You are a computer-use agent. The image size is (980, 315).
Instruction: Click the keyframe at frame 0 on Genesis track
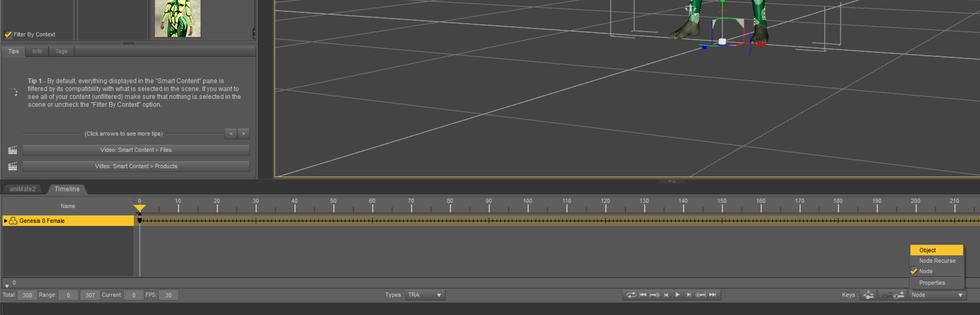pos(140,220)
